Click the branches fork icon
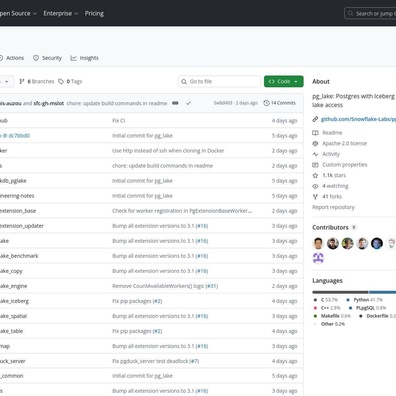 [22, 81]
